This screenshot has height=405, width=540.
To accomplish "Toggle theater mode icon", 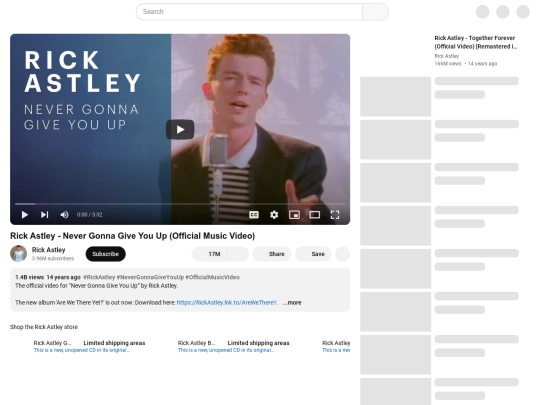I will [x=314, y=215].
